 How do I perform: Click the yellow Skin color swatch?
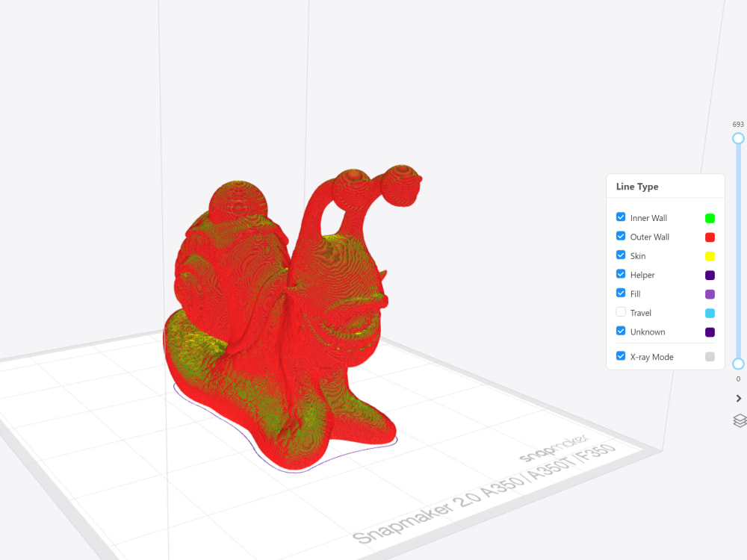(710, 256)
